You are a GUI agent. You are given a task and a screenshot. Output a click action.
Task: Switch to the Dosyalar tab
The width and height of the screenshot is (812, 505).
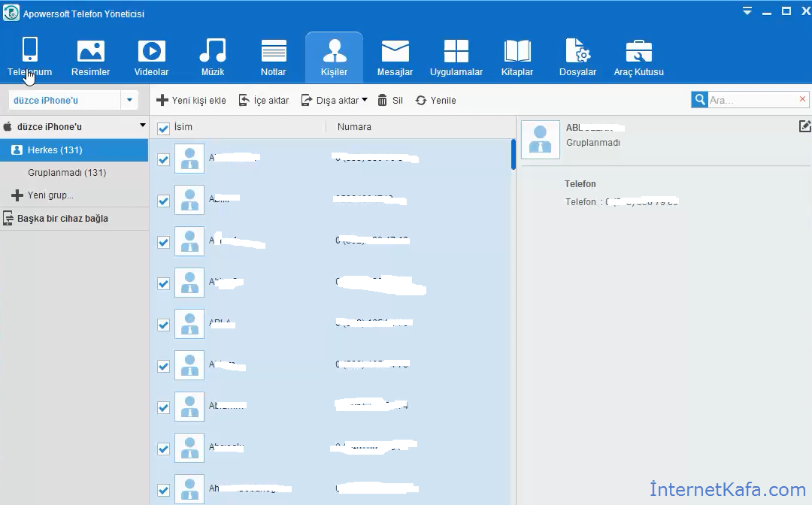pyautogui.click(x=578, y=57)
